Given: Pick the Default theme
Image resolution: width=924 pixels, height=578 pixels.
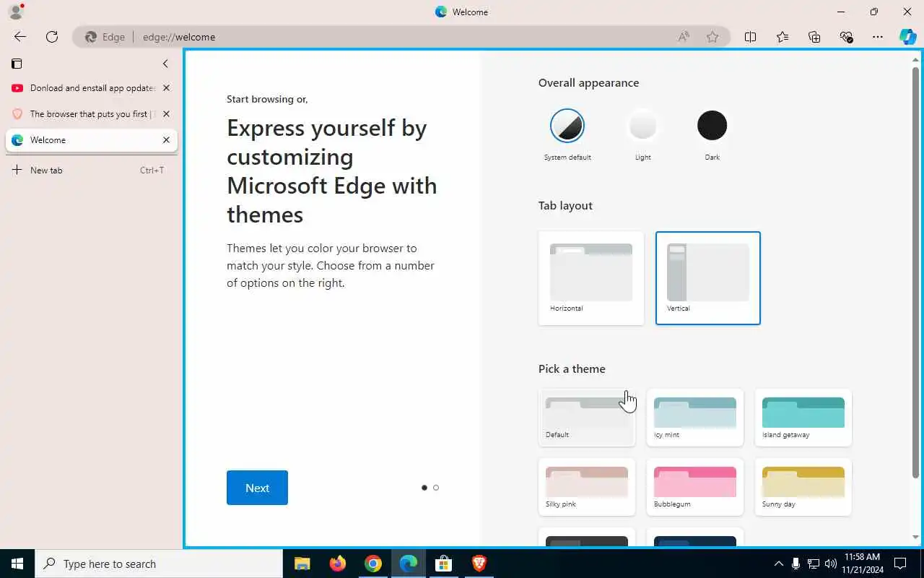Looking at the screenshot, I should (587, 418).
